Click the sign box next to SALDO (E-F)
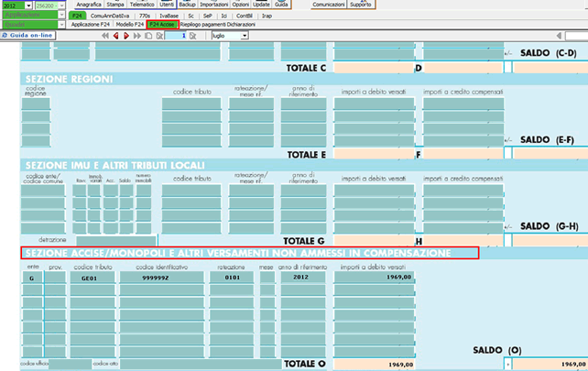The image size is (588, 371). pos(507,154)
